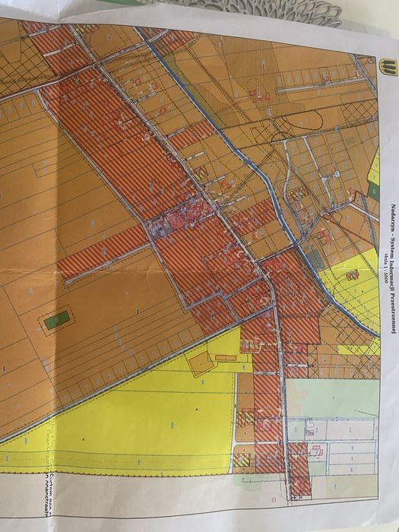The width and height of the screenshot is (399, 532).
Task: Click the light green zone at lower right
Action: (333, 398)
